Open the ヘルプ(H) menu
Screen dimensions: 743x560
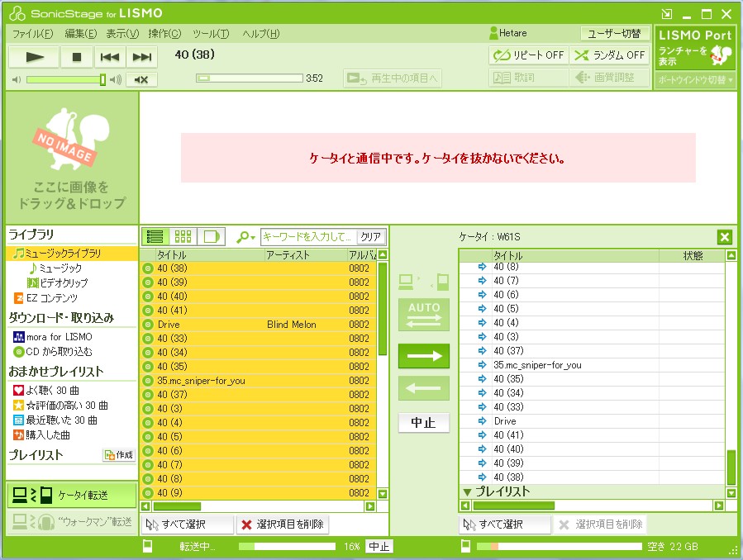(260, 34)
